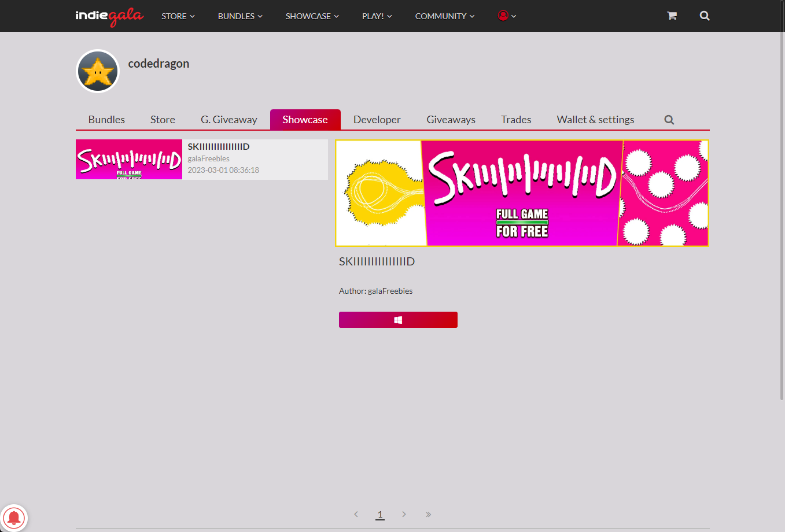Viewport: 785px width, 532px height.
Task: Click the SKIIIIIIIIIIIIIID heading under the banner
Action: [x=377, y=261]
